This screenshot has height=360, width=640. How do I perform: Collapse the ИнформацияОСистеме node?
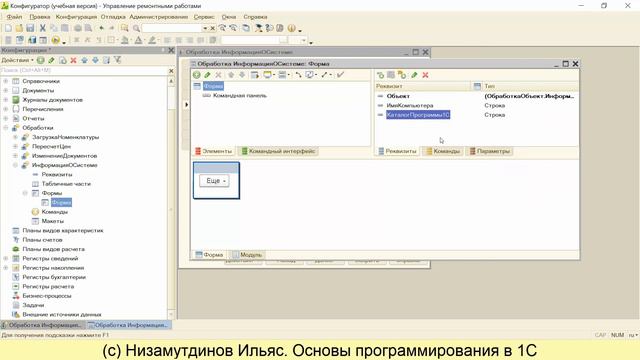pyautogui.click(x=15, y=165)
